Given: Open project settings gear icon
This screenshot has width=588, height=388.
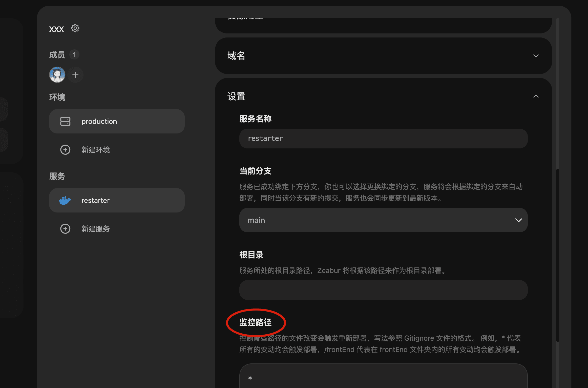Looking at the screenshot, I should (x=75, y=28).
